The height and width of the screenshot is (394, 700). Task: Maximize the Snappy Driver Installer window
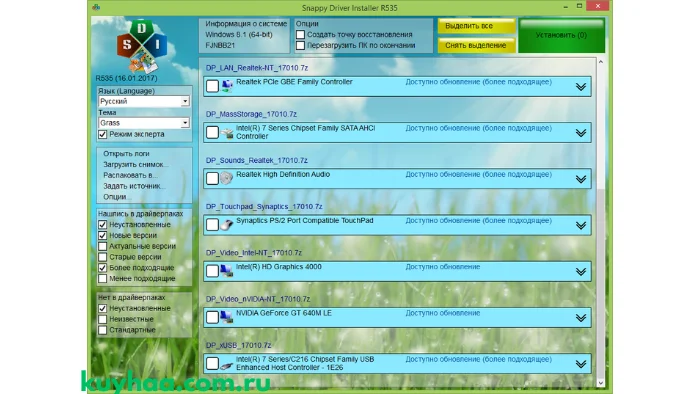(579, 6)
